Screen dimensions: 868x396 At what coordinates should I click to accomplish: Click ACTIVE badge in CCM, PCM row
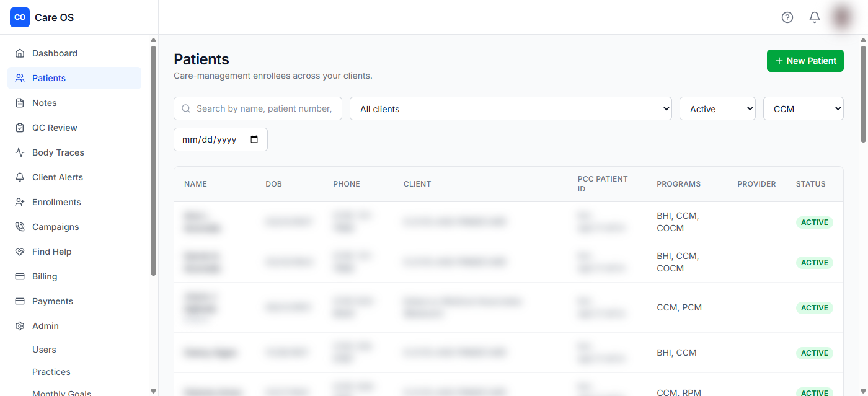[x=815, y=307]
